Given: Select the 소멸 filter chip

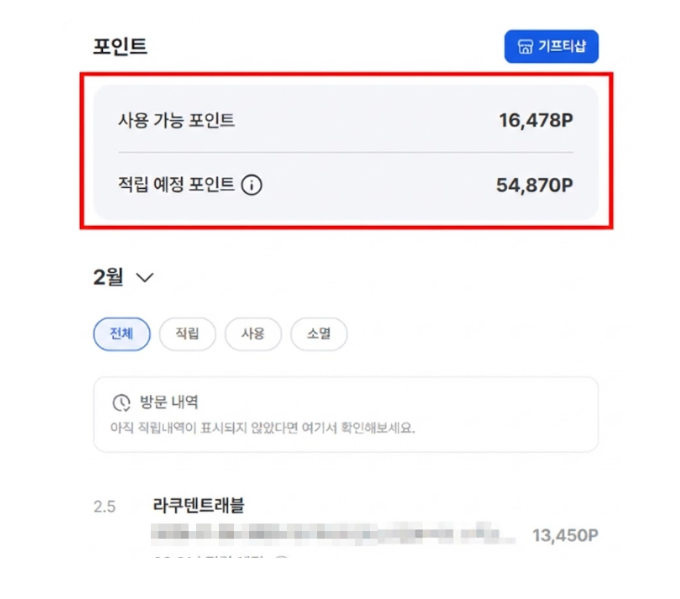Looking at the screenshot, I should click(x=319, y=334).
